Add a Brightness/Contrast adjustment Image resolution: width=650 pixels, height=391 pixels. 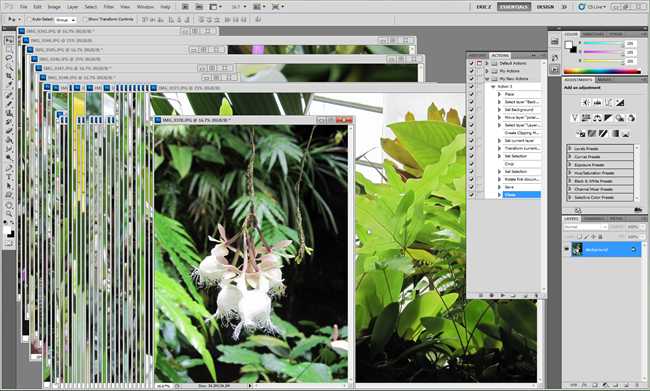[586, 102]
